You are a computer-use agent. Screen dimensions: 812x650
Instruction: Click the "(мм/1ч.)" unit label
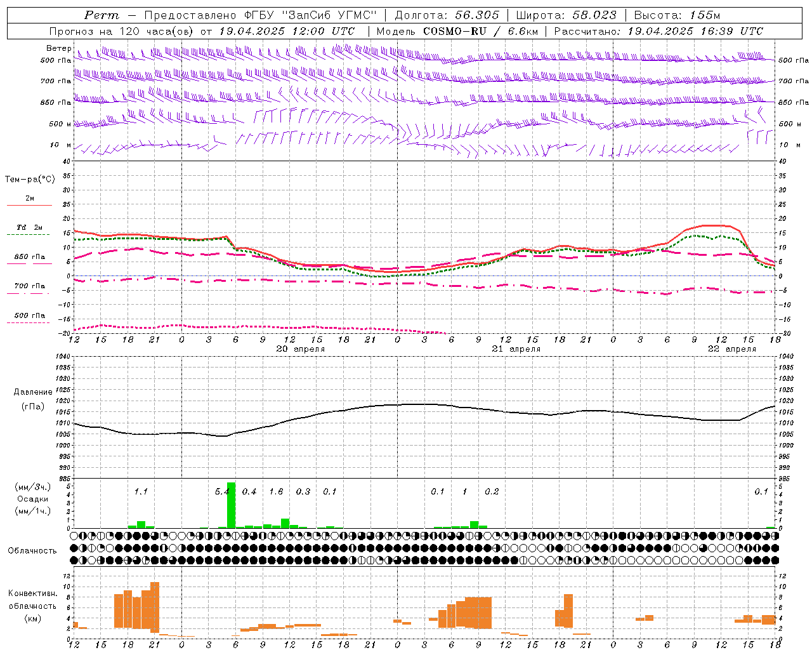coord(33,511)
